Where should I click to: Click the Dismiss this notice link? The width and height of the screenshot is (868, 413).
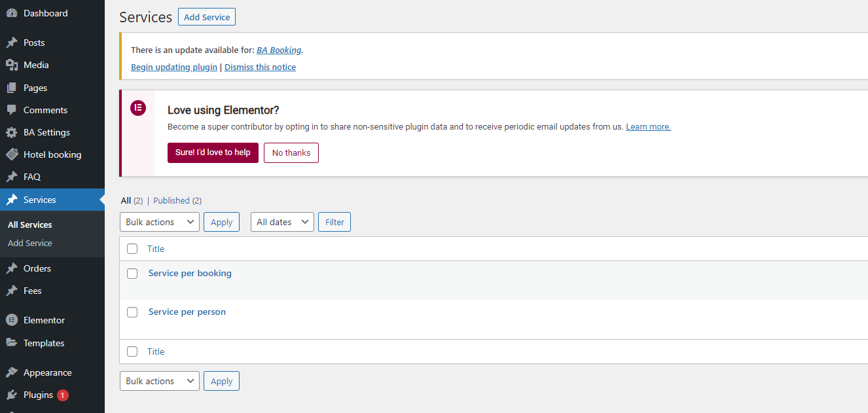pyautogui.click(x=260, y=67)
